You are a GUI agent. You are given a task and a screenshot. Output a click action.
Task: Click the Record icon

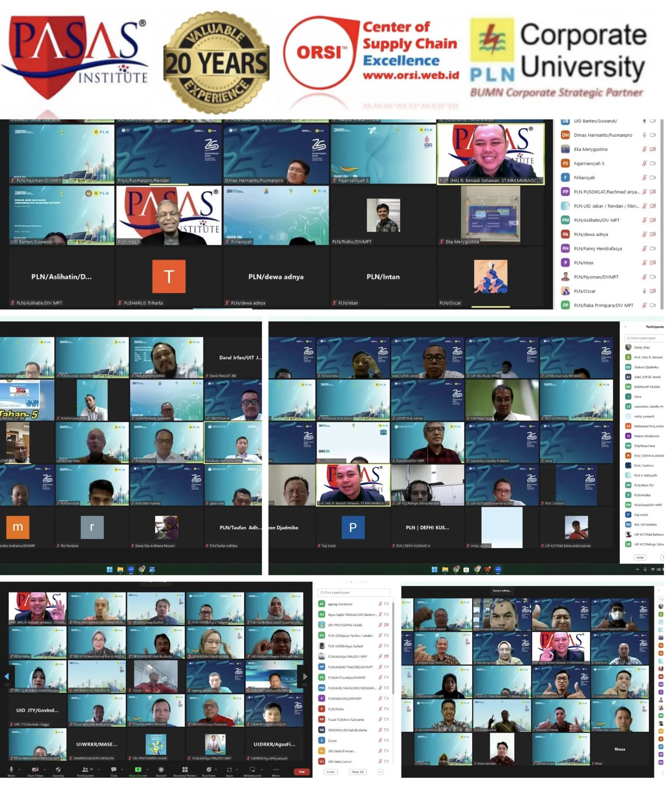click(161, 769)
